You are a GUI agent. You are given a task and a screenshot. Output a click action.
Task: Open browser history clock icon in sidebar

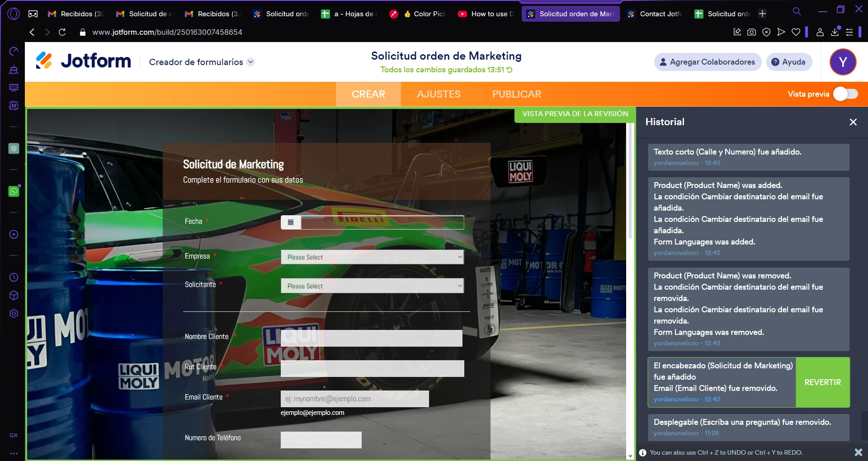[14, 278]
